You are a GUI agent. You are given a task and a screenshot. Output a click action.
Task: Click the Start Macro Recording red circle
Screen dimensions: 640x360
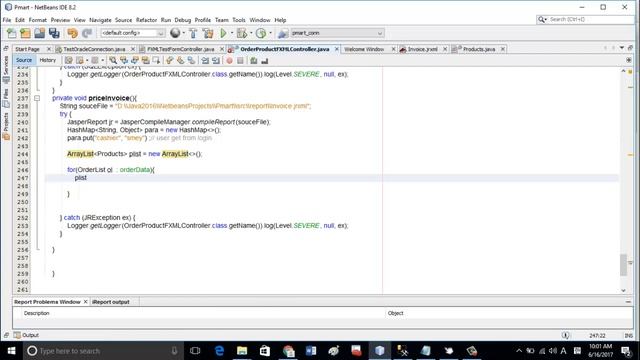coord(229,60)
